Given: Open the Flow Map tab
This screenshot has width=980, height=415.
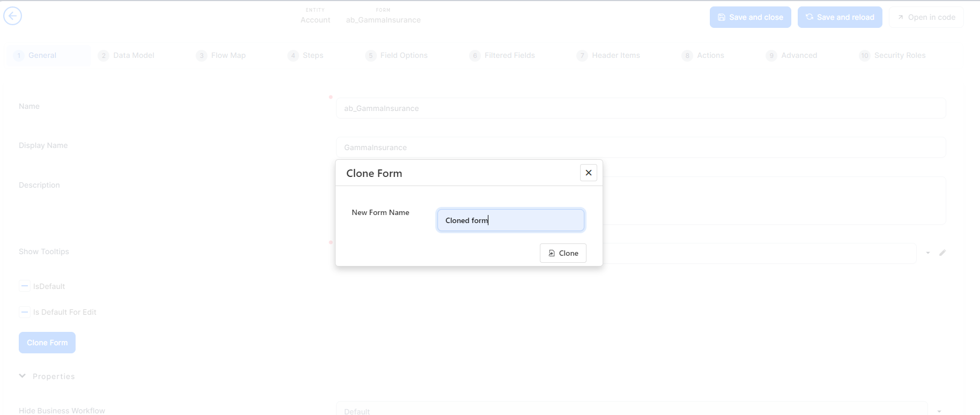Looking at the screenshot, I should click(221, 55).
